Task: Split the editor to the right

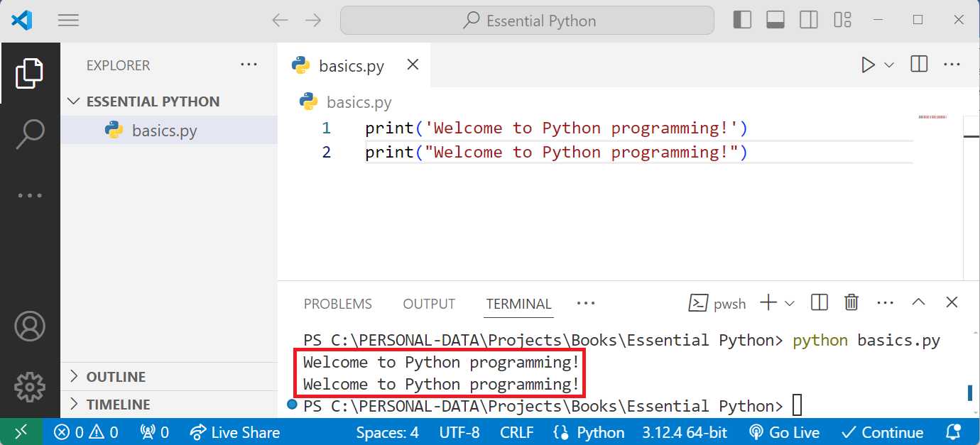Action: [x=919, y=65]
